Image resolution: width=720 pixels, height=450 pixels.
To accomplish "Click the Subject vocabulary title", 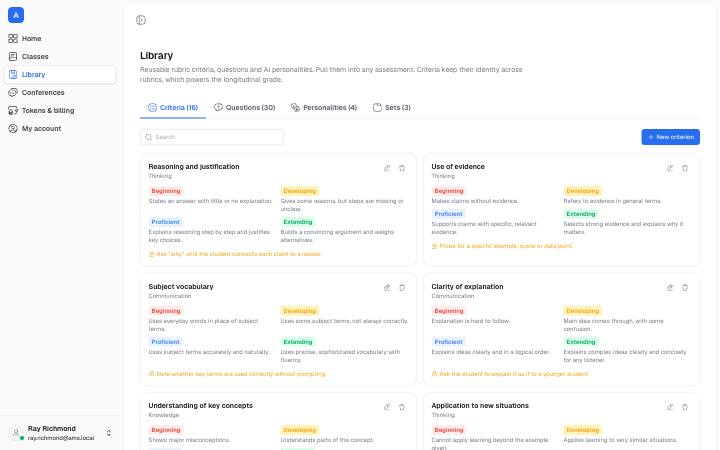I will click(x=181, y=287).
